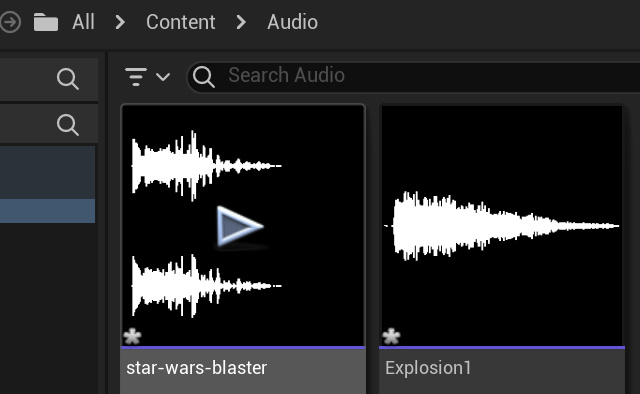Navigate to the Content breadcrumb
This screenshot has height=394, width=640.
coord(180,22)
